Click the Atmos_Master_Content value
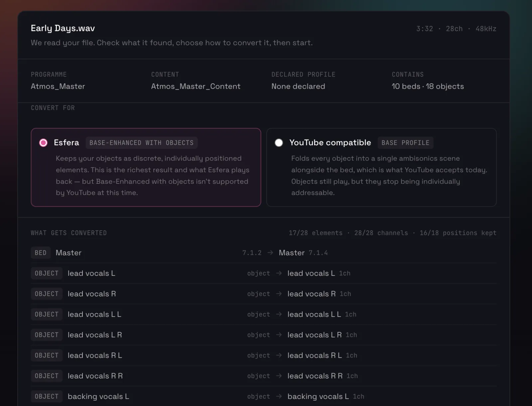 pos(196,86)
